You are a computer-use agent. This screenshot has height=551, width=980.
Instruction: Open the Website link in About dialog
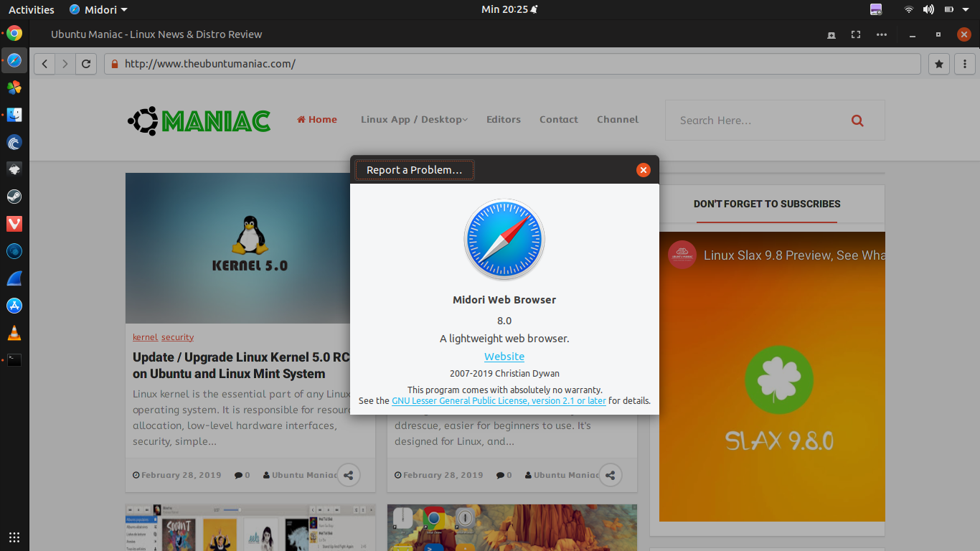point(504,357)
